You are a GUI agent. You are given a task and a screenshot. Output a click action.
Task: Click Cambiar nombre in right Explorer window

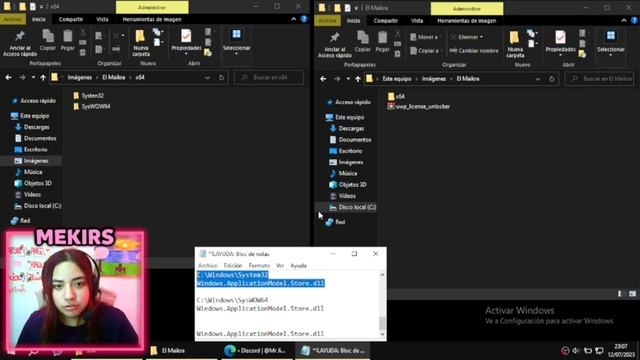(474, 51)
